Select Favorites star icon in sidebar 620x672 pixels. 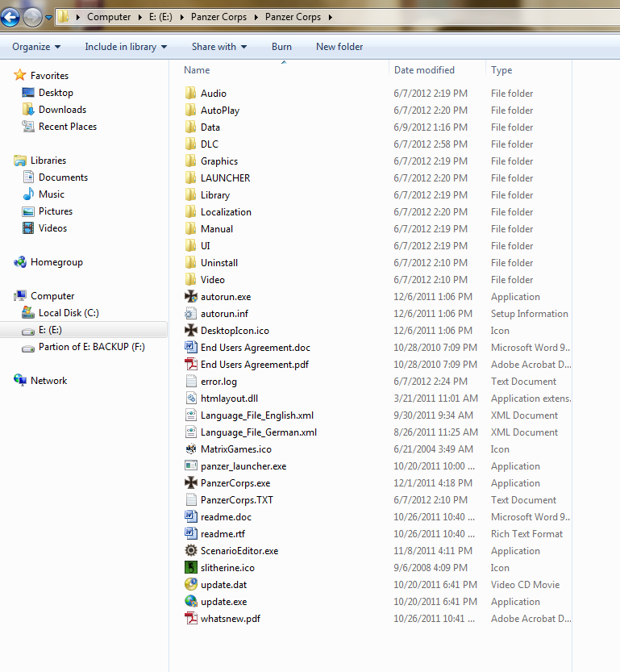(x=19, y=75)
